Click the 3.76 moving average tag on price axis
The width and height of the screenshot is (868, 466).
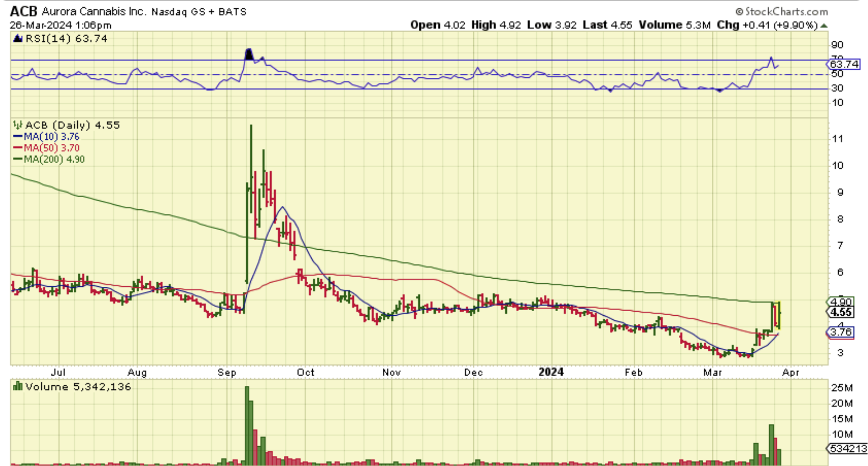point(841,332)
